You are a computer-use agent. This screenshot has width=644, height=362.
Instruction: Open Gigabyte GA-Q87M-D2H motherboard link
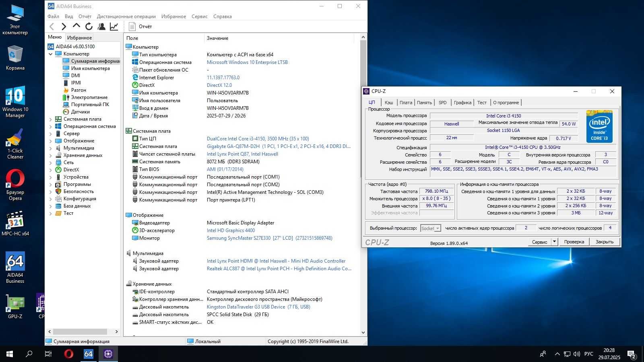pyautogui.click(x=279, y=146)
